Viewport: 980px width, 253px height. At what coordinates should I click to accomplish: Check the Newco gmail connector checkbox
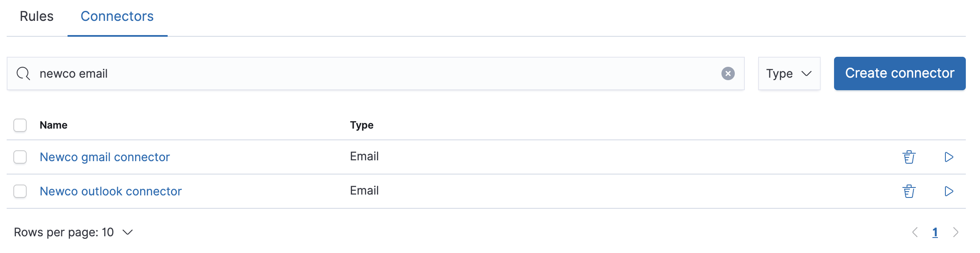coord(20,157)
